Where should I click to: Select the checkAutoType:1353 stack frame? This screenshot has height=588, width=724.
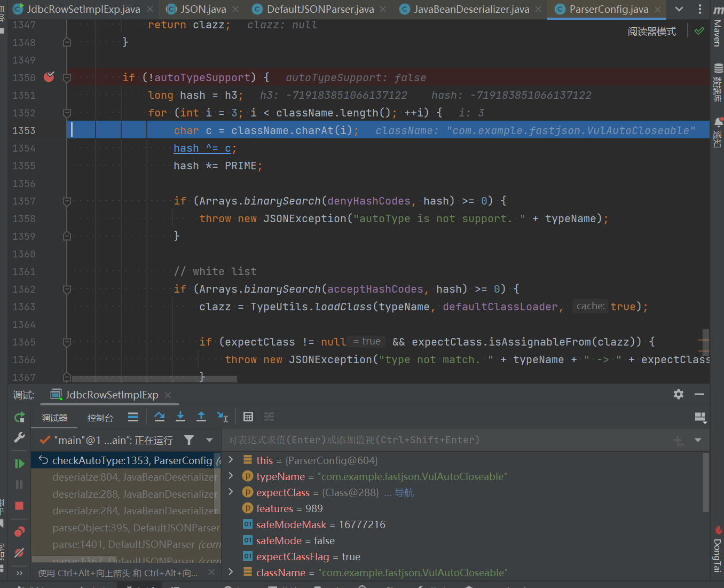coord(126,460)
